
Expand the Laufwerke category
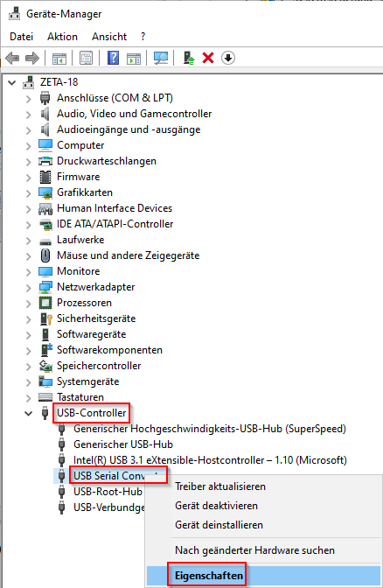[29, 241]
